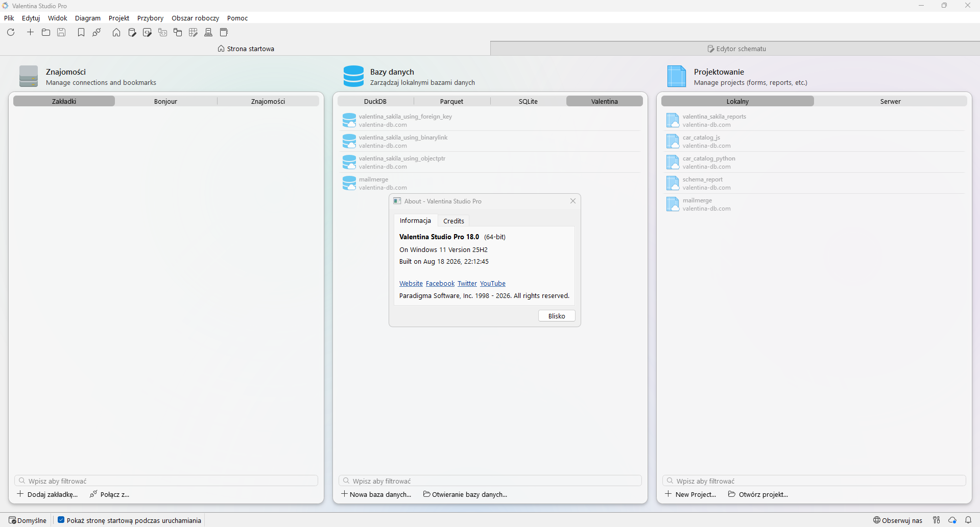Click the Blisko button in About dialog
Image resolution: width=980 pixels, height=527 pixels.
[x=557, y=316]
